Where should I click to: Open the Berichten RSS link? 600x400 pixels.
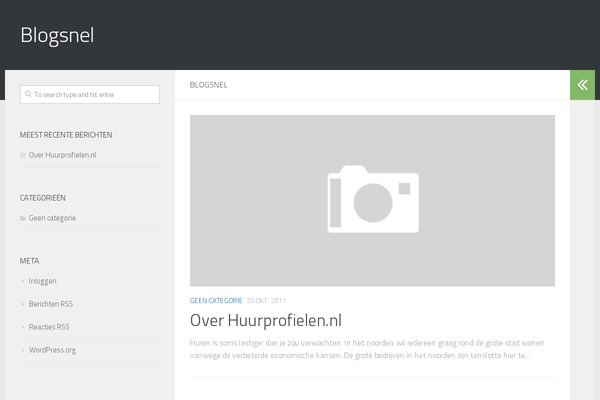[x=51, y=304]
